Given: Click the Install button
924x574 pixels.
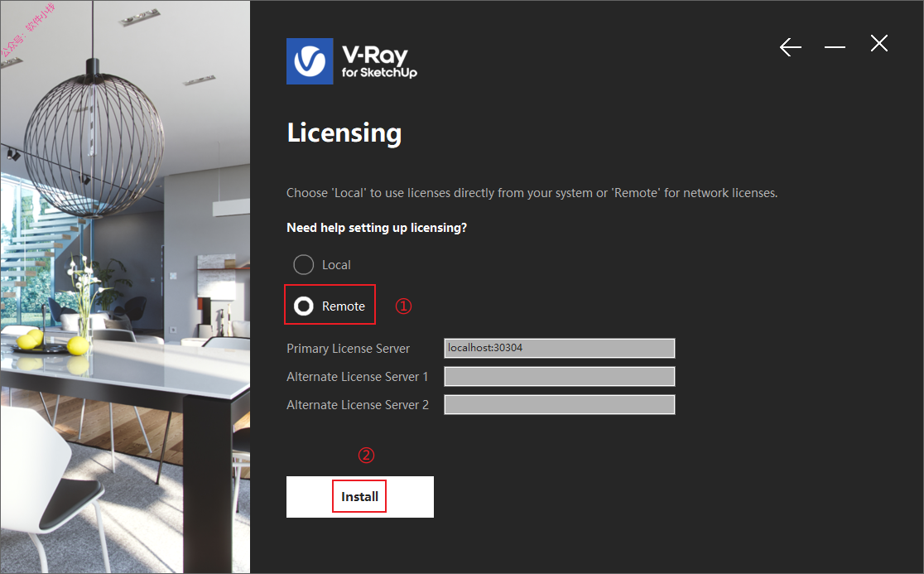Looking at the screenshot, I should (360, 497).
